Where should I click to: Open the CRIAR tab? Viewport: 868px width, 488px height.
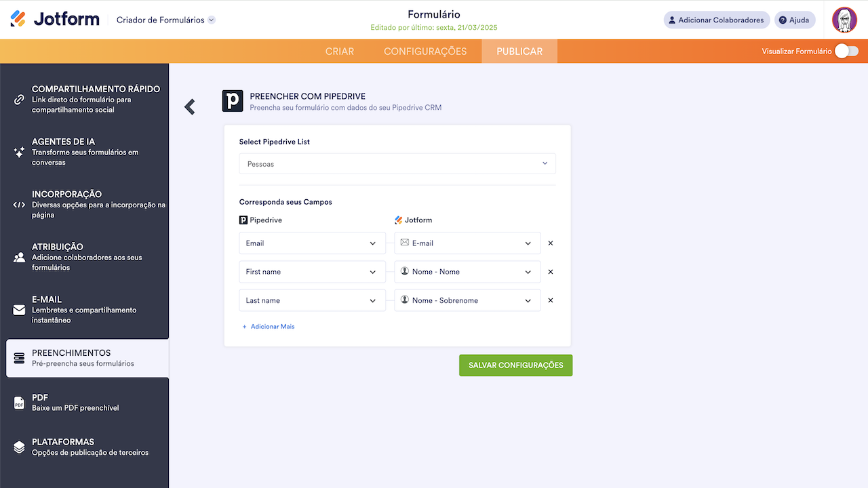tap(339, 51)
